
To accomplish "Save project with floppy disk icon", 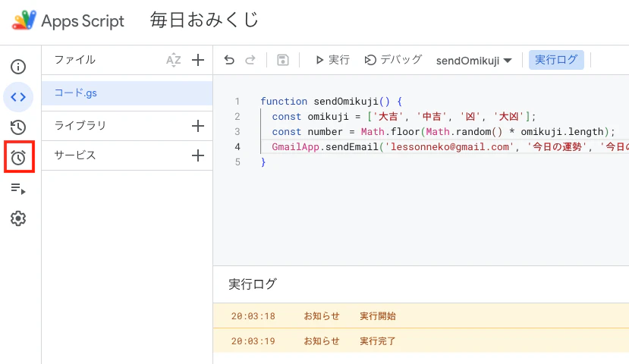I will point(283,60).
